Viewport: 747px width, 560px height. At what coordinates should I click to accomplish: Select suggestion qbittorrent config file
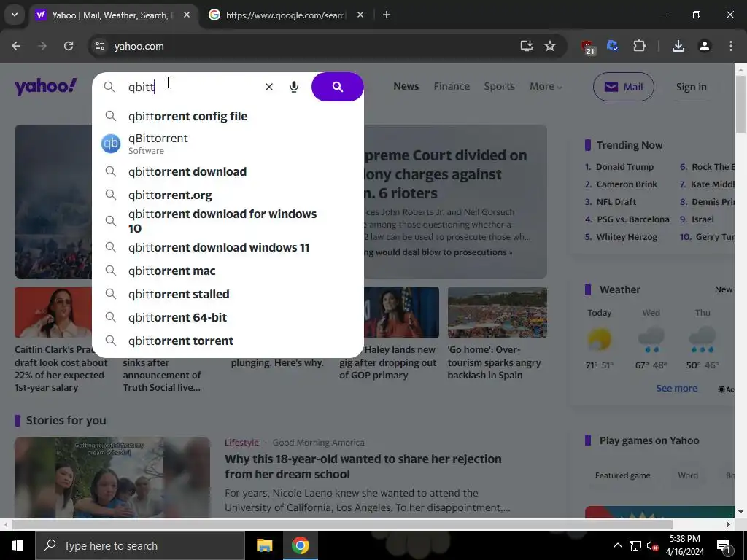click(x=228, y=116)
